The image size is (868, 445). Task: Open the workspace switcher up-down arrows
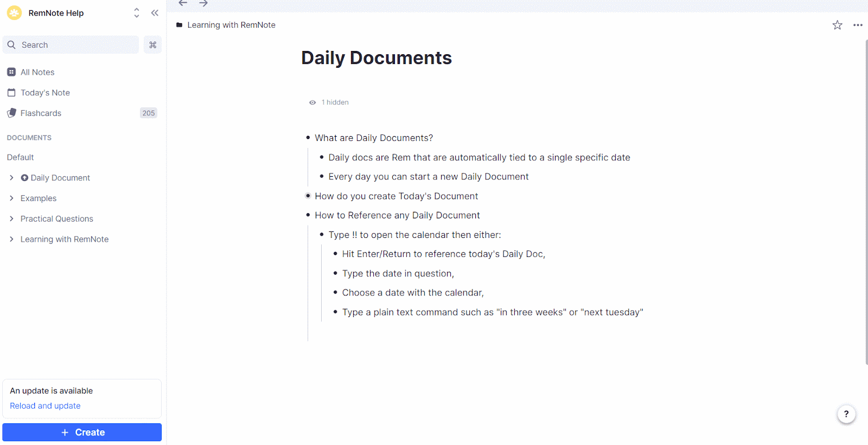(136, 13)
